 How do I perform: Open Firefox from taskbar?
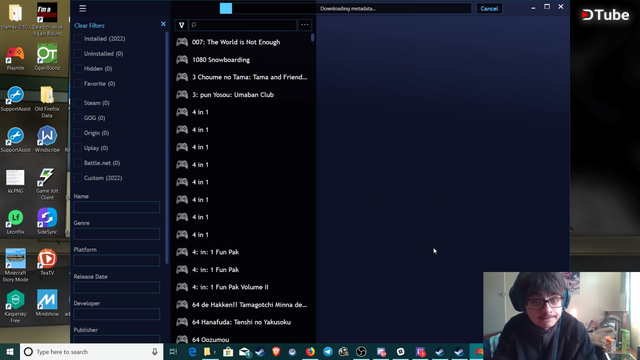pos(310,352)
